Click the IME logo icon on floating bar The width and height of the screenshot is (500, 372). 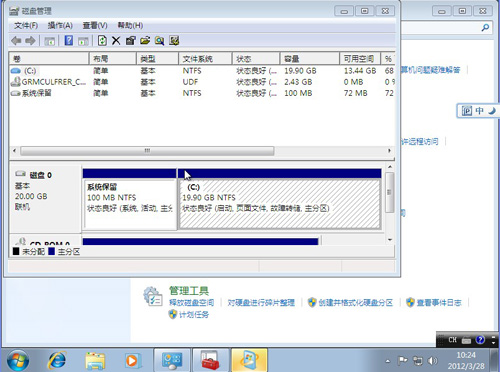(x=467, y=111)
